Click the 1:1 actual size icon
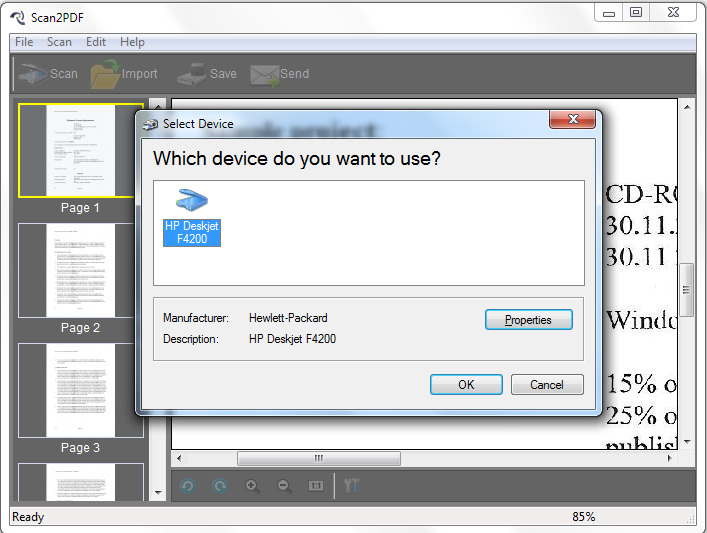Viewport: 707px width, 533px height. 316,486
